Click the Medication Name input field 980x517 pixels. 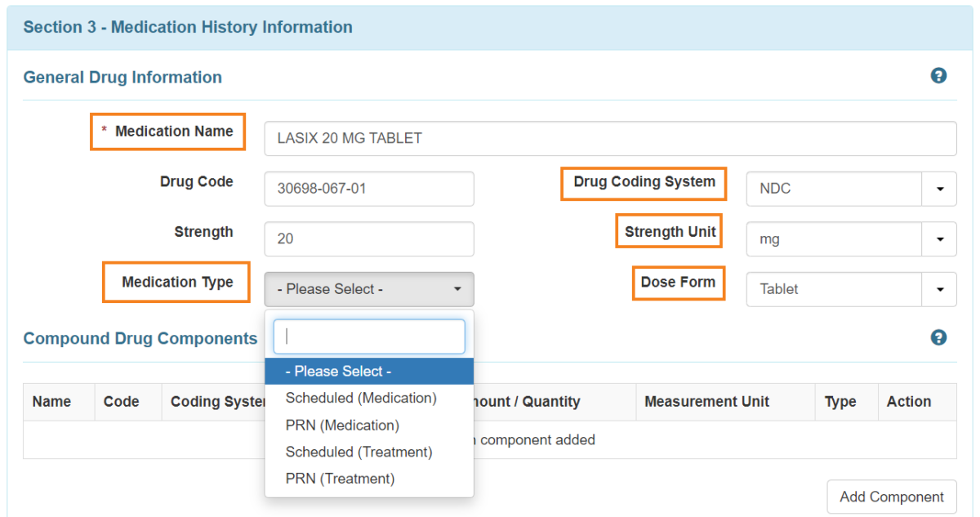point(609,138)
